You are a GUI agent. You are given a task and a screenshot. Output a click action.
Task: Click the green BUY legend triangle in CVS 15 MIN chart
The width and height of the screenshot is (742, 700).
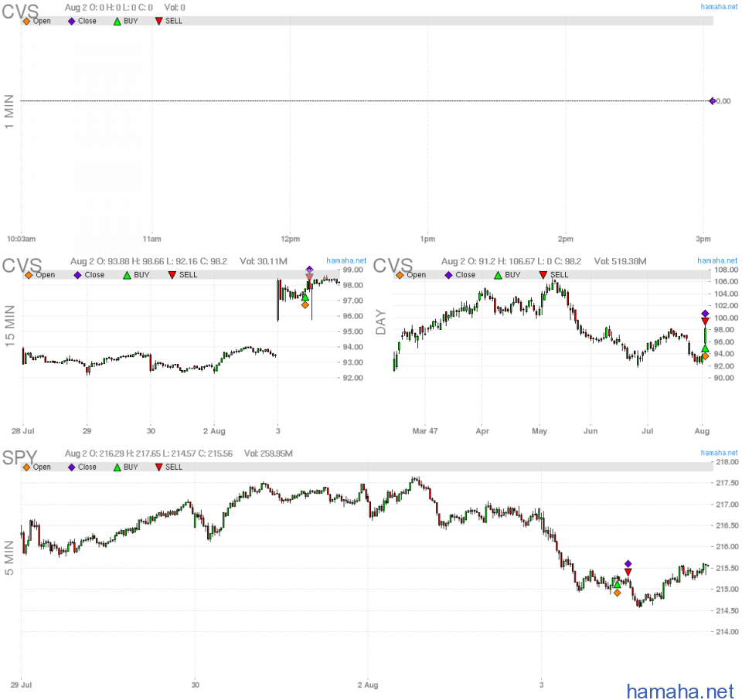point(127,275)
